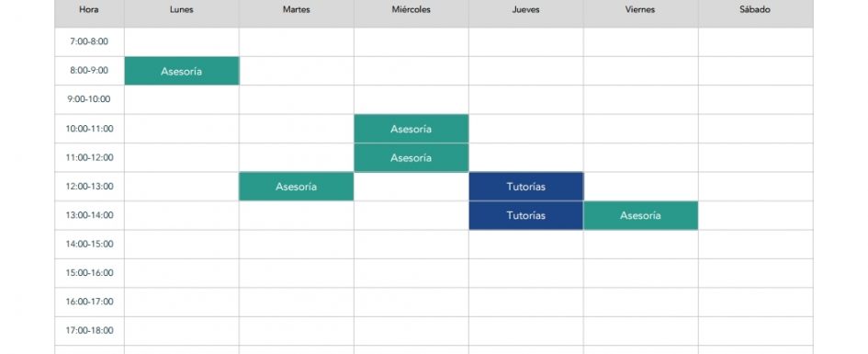Click the 17:00-18:00 time row label
This screenshot has height=354, width=868.
click(x=89, y=331)
